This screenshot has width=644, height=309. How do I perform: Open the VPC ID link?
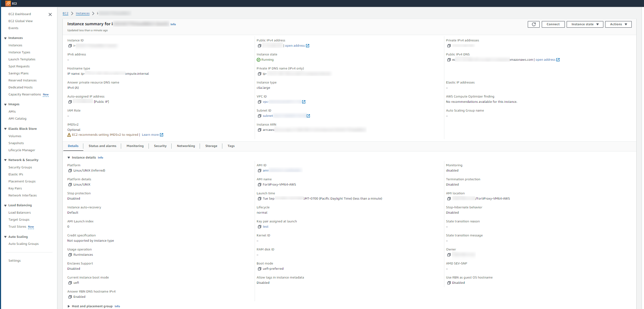click(284, 102)
